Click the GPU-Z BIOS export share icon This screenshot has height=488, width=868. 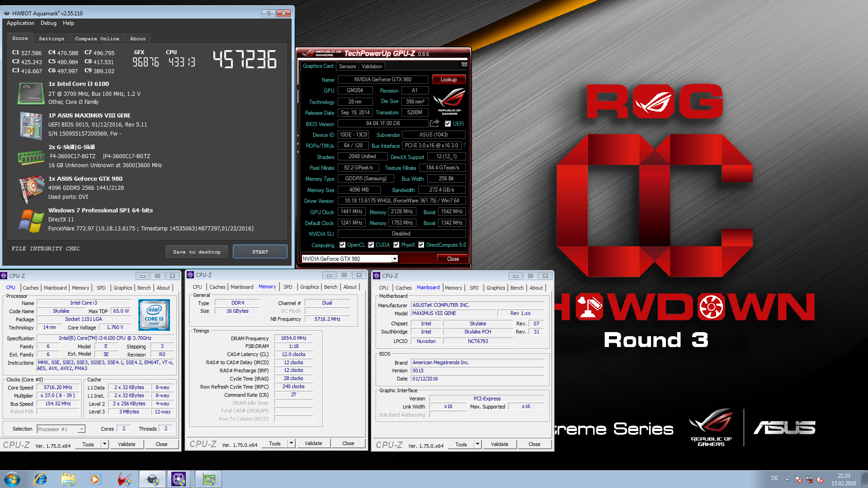point(434,123)
